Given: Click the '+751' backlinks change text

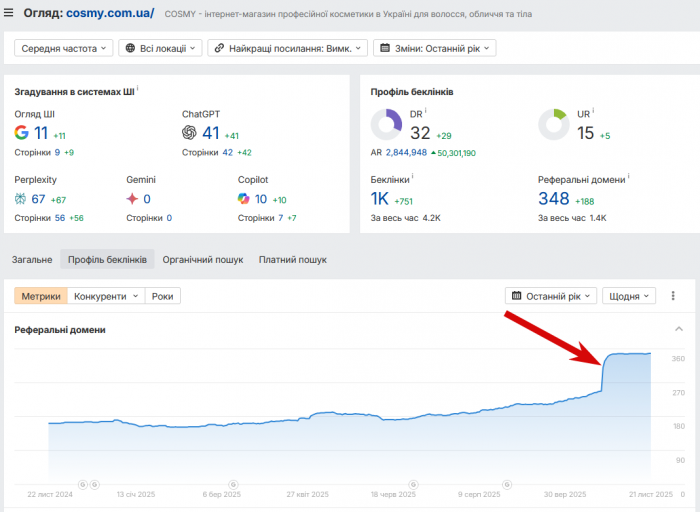Looking at the screenshot, I should (404, 202).
